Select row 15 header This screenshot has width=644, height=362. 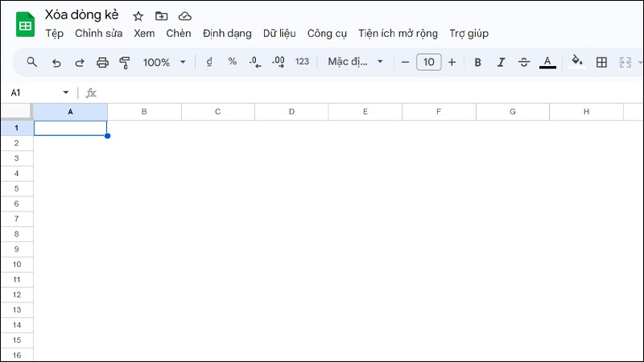pos(16,340)
